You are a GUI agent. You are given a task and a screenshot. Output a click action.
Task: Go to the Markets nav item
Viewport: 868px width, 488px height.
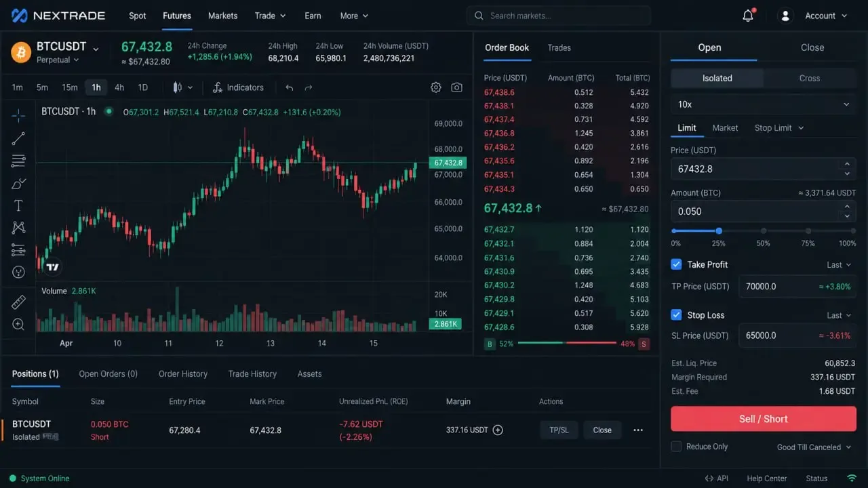point(223,16)
